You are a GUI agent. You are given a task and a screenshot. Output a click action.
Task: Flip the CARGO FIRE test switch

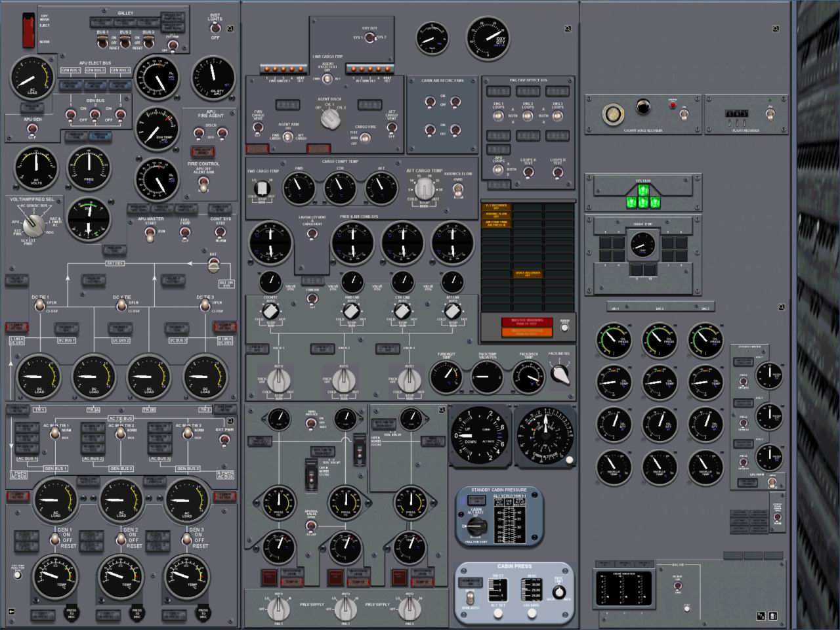(366, 138)
